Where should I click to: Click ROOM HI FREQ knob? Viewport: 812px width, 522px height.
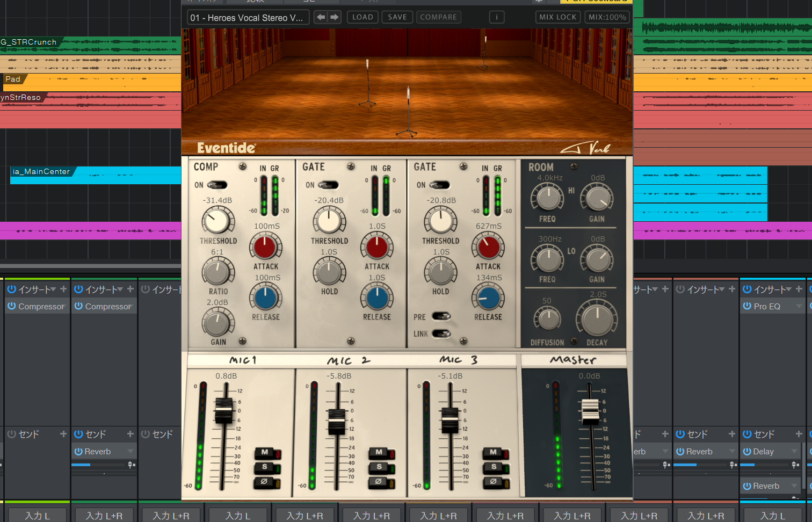click(x=547, y=198)
